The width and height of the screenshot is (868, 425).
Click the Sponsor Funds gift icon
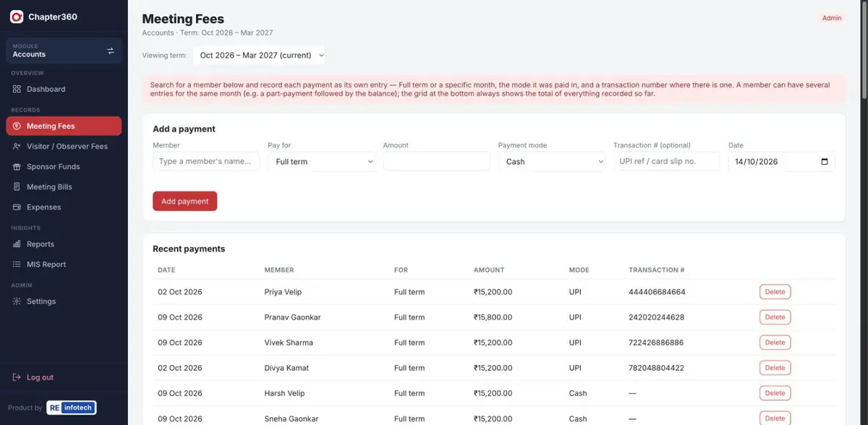[x=17, y=166]
